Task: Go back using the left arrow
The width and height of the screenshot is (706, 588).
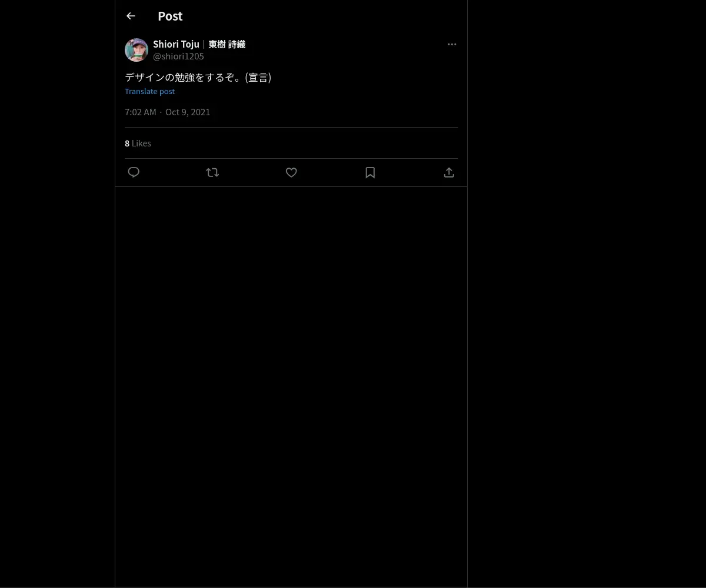Action: (x=131, y=16)
